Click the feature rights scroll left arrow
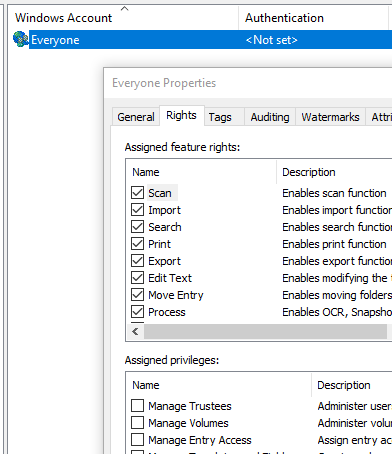This screenshot has width=392, height=454. pyautogui.click(x=135, y=332)
